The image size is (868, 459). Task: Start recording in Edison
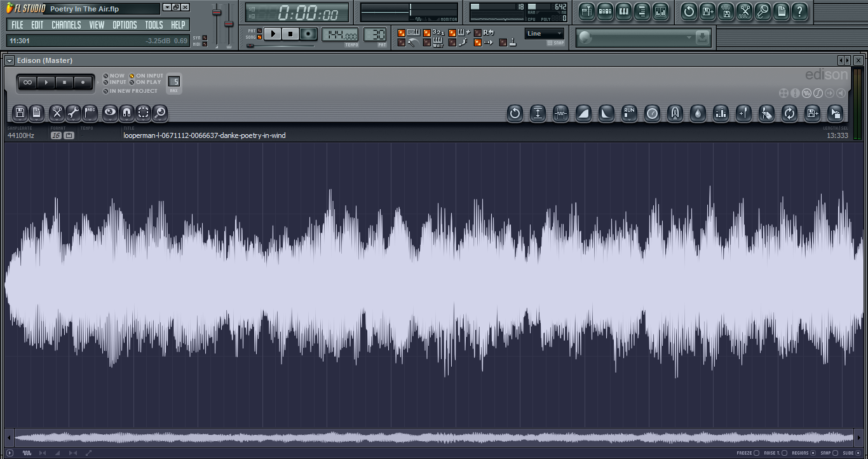(83, 82)
